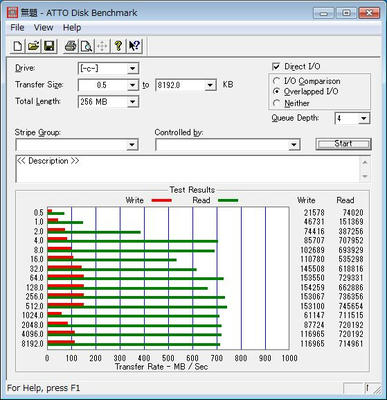Expand the Drive selection dropdown

click(132, 68)
